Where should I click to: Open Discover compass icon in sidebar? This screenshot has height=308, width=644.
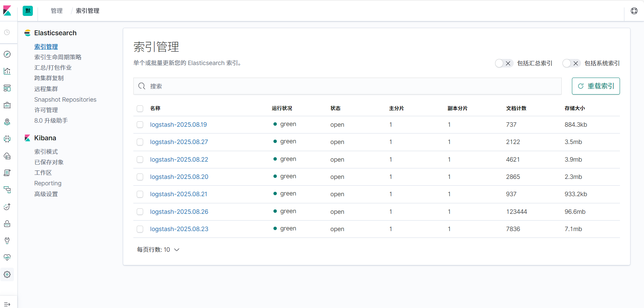tap(7, 54)
